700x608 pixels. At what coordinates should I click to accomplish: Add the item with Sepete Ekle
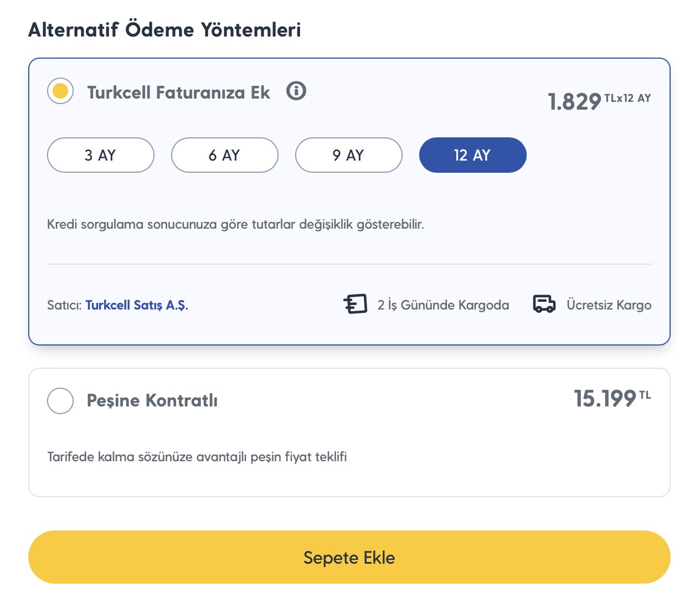point(349,557)
